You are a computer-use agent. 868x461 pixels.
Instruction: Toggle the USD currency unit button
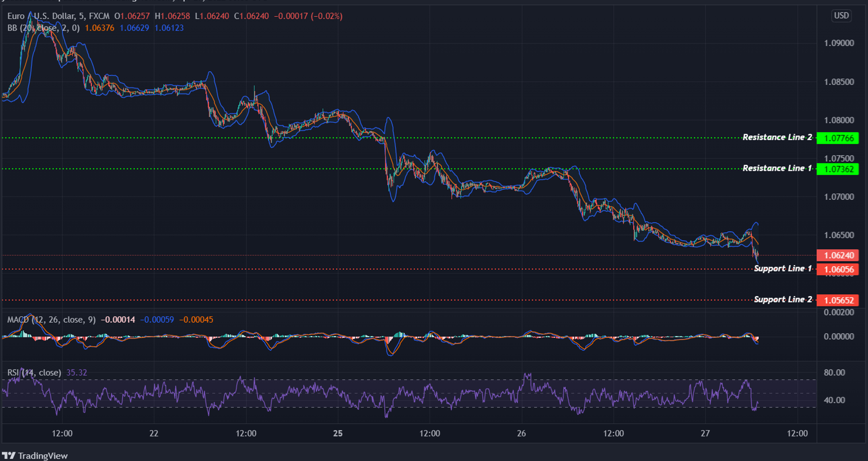(841, 15)
